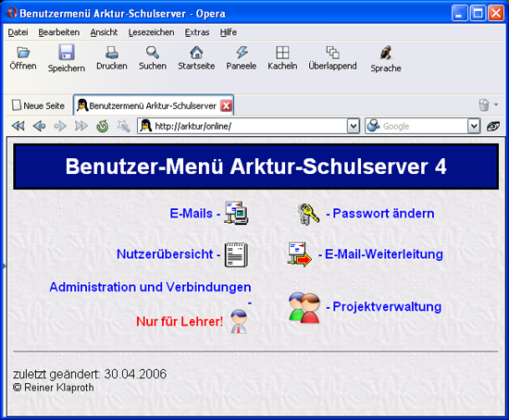Open the Bearbeiten menu
The width and height of the screenshot is (509, 420).
(58, 32)
